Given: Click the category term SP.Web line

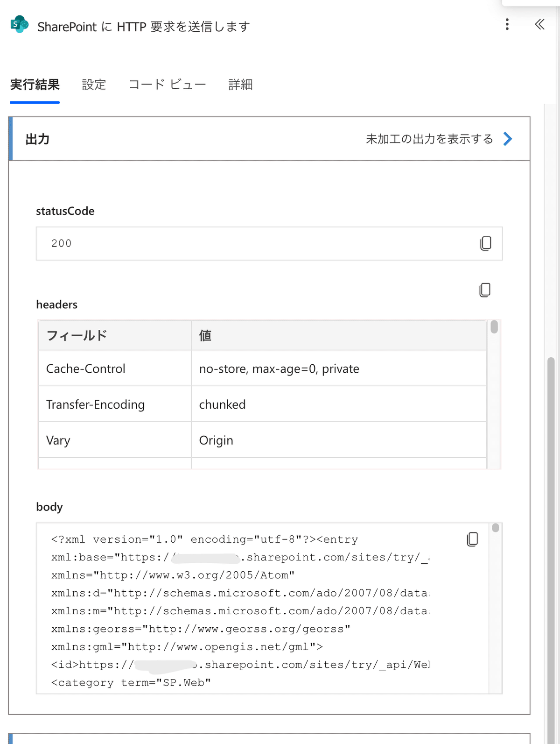Looking at the screenshot, I should [131, 683].
